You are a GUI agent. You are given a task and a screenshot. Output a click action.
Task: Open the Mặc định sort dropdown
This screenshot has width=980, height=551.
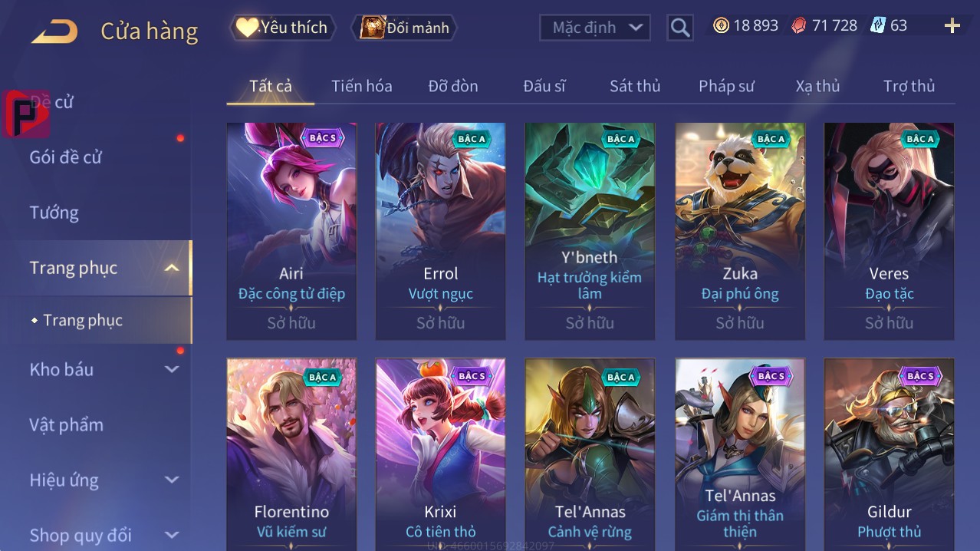(x=595, y=28)
